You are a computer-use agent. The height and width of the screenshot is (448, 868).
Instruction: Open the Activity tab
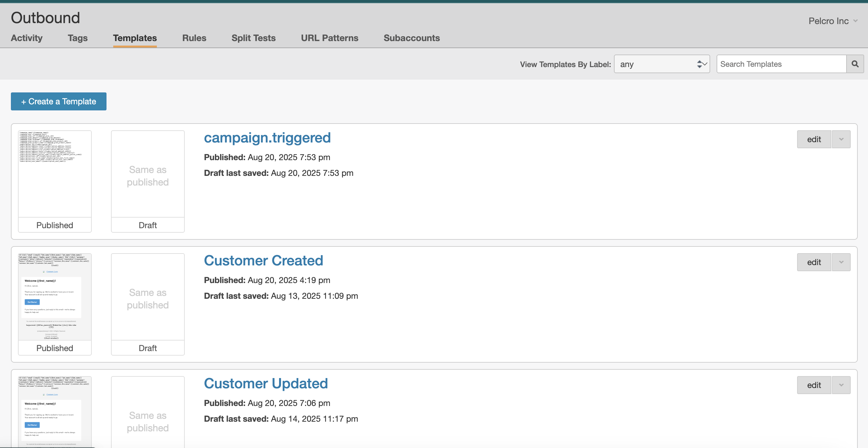tap(27, 38)
